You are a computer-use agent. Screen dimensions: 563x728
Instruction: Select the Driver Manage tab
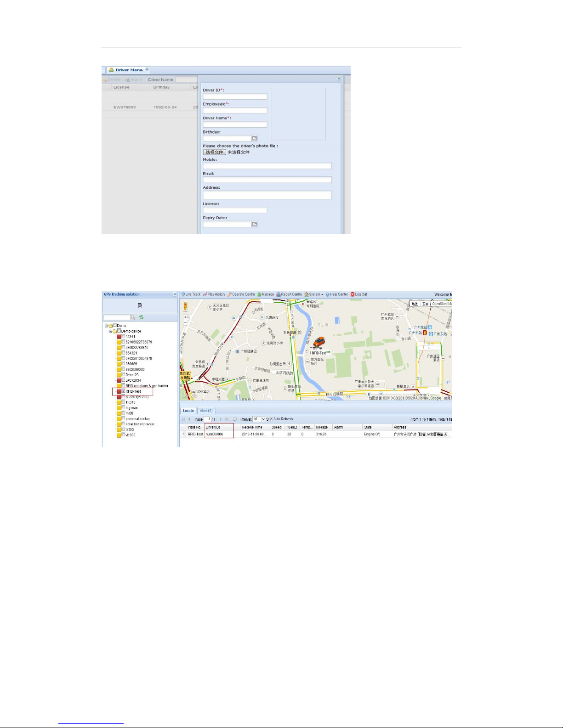pos(126,70)
